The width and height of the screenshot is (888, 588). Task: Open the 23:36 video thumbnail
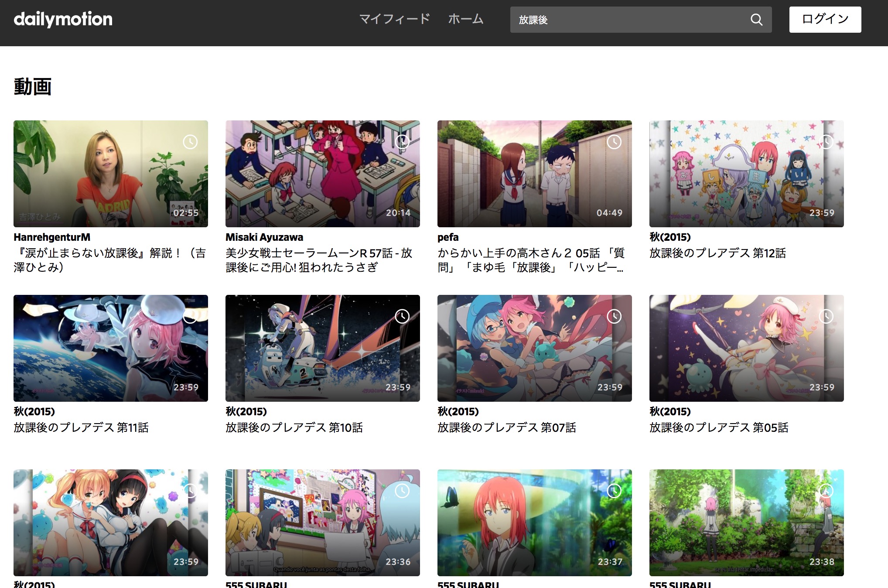[323, 523]
